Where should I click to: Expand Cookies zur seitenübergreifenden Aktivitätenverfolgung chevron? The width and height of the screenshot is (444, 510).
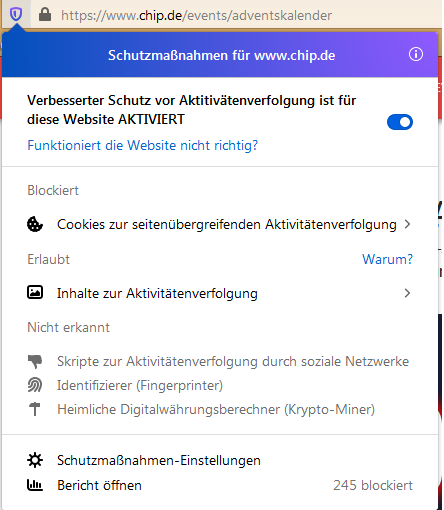pyautogui.click(x=407, y=224)
